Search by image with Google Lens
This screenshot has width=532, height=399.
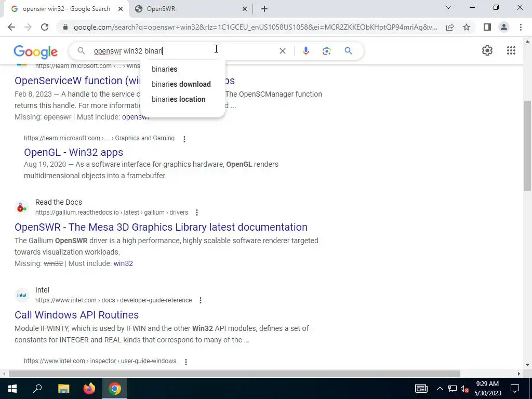pyautogui.click(x=326, y=51)
